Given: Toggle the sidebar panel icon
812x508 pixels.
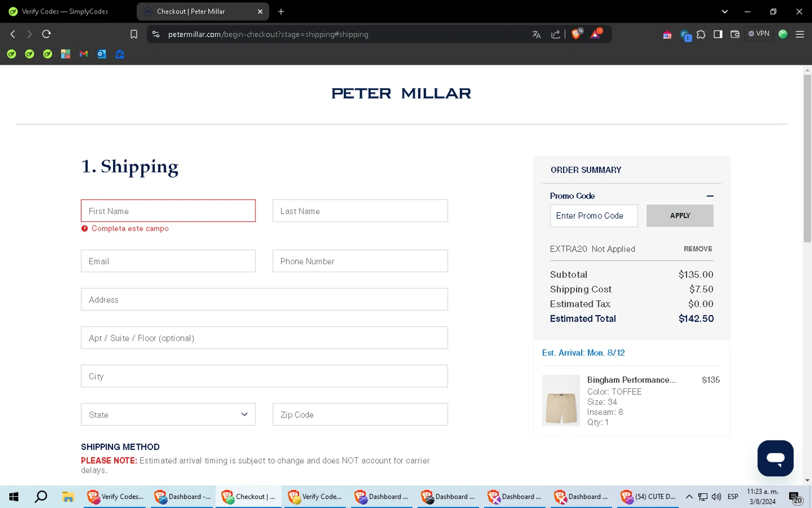Looking at the screenshot, I should pyautogui.click(x=718, y=34).
